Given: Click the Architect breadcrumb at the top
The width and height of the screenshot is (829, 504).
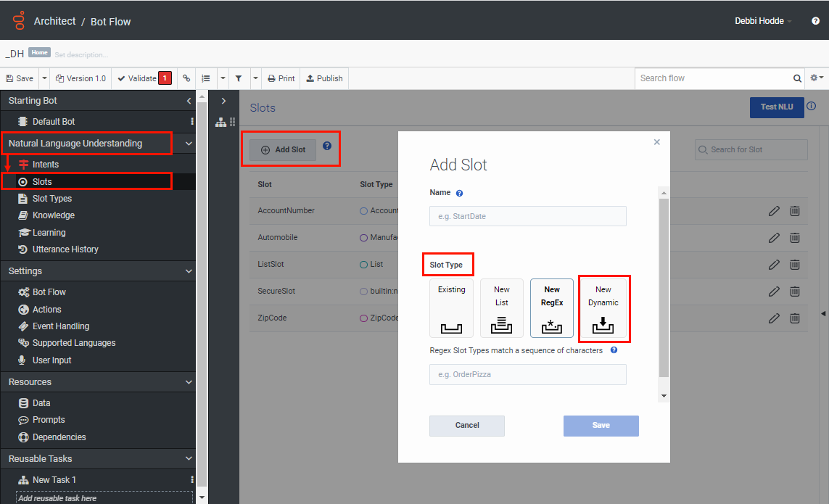Looking at the screenshot, I should 54,21.
